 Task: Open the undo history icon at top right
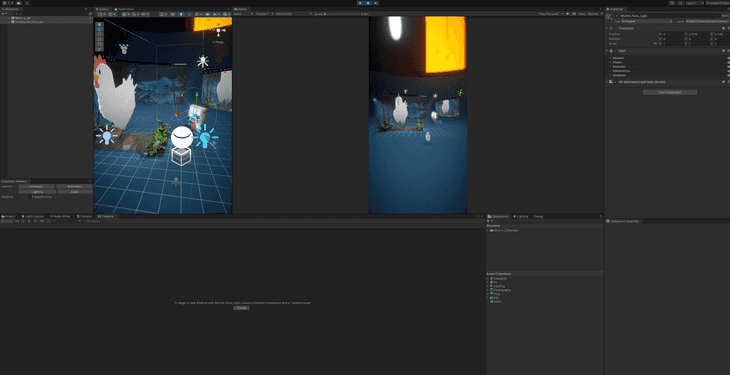pos(672,3)
